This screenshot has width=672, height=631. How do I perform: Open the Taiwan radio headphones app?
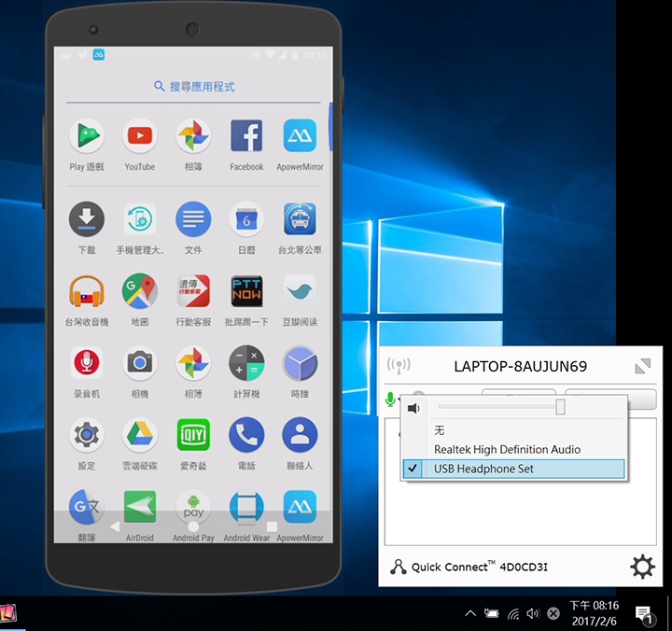pos(87,291)
